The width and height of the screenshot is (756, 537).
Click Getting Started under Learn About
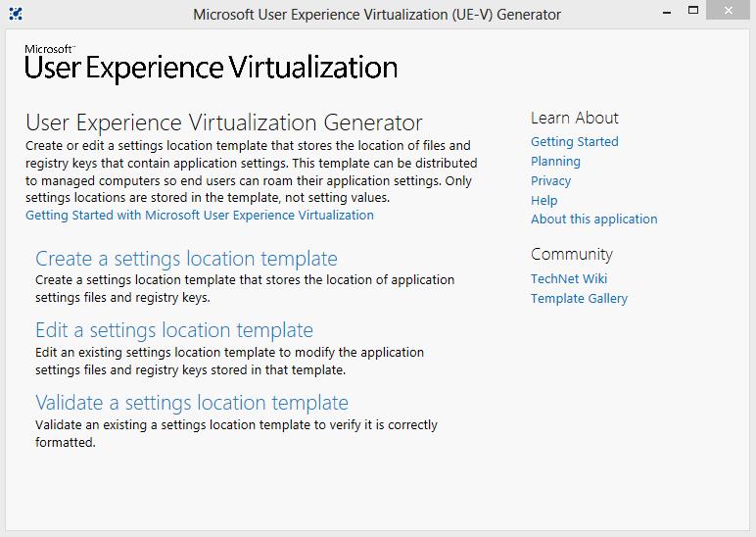pyautogui.click(x=575, y=142)
